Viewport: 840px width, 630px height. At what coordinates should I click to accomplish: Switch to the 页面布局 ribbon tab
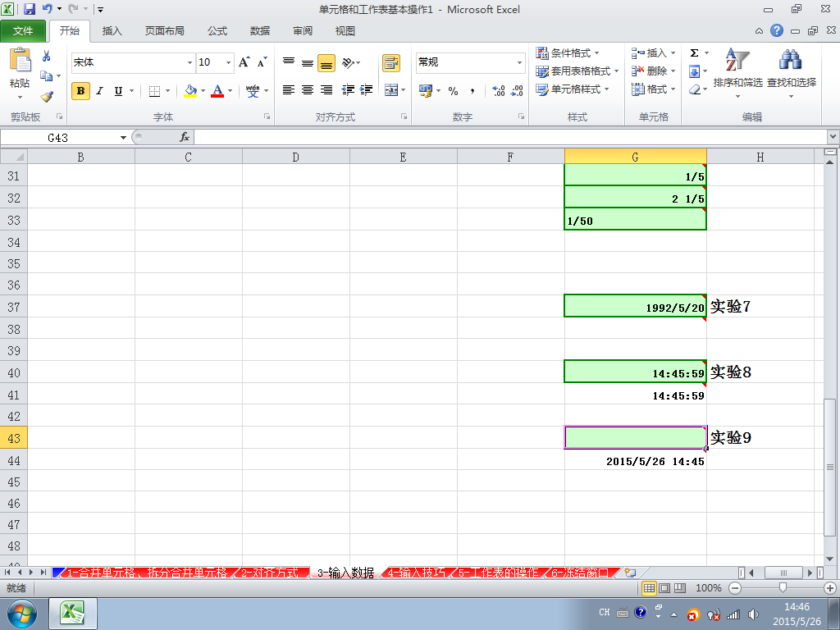point(164,31)
